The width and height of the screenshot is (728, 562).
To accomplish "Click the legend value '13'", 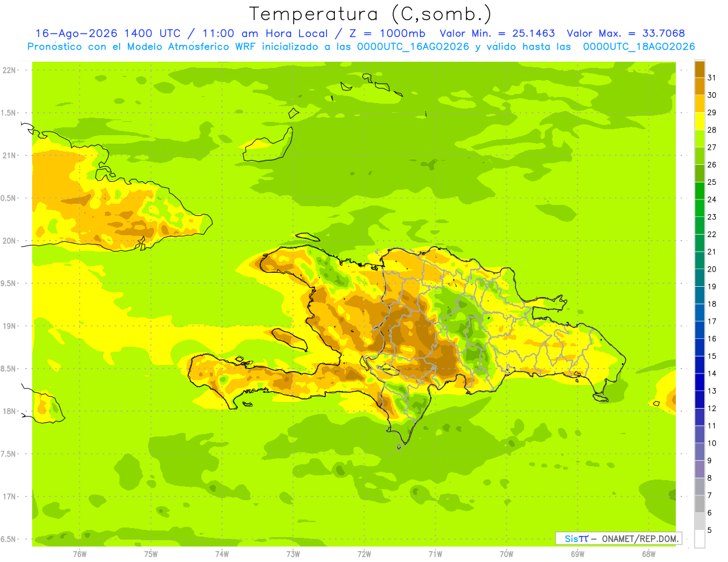I will click(x=712, y=391).
